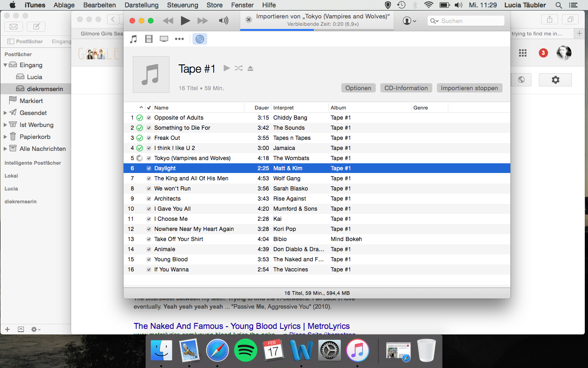Compose a new message in Mail

(x=36, y=26)
